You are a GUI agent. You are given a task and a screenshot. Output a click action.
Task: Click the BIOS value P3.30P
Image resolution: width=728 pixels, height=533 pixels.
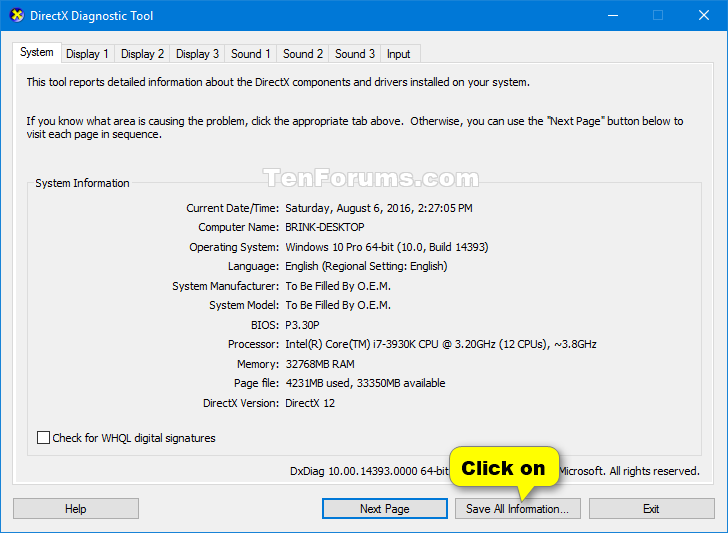coord(302,325)
